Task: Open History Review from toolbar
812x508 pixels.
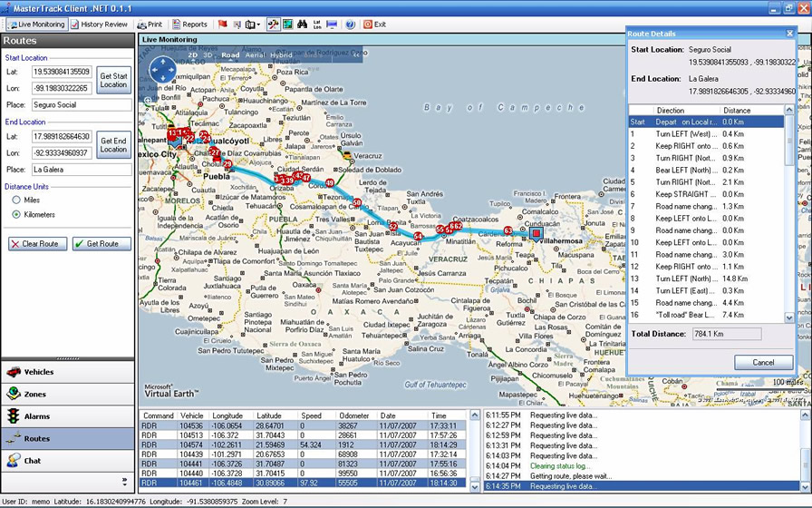Action: tap(99, 24)
